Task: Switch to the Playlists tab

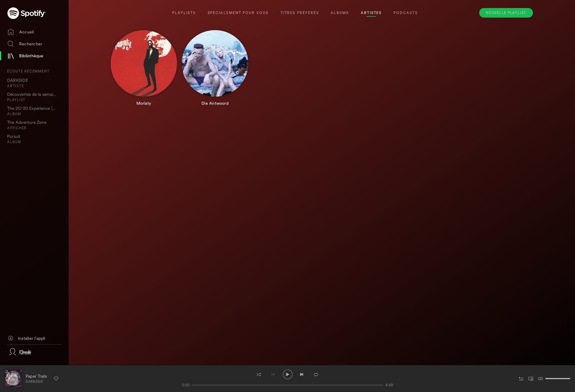Action: [184, 13]
